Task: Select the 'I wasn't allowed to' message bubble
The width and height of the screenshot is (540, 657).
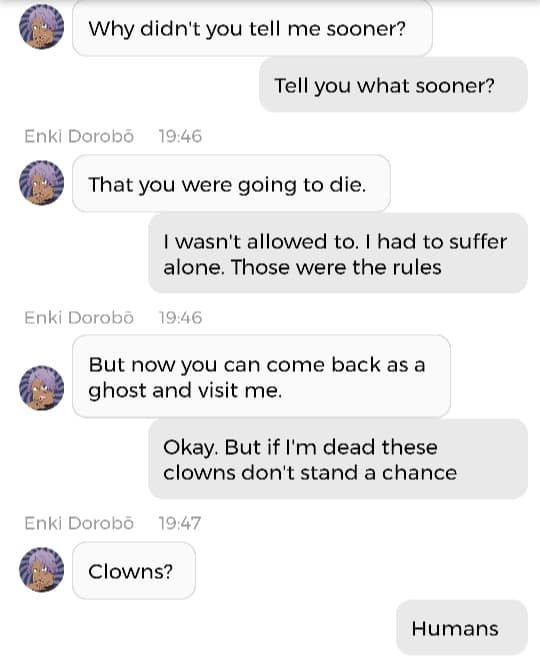Action: click(338, 253)
